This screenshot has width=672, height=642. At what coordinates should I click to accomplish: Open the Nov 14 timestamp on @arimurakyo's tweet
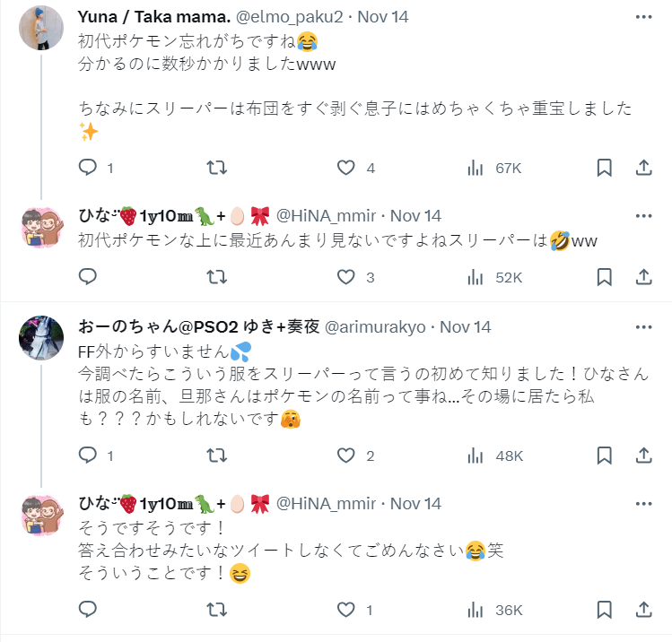click(464, 326)
